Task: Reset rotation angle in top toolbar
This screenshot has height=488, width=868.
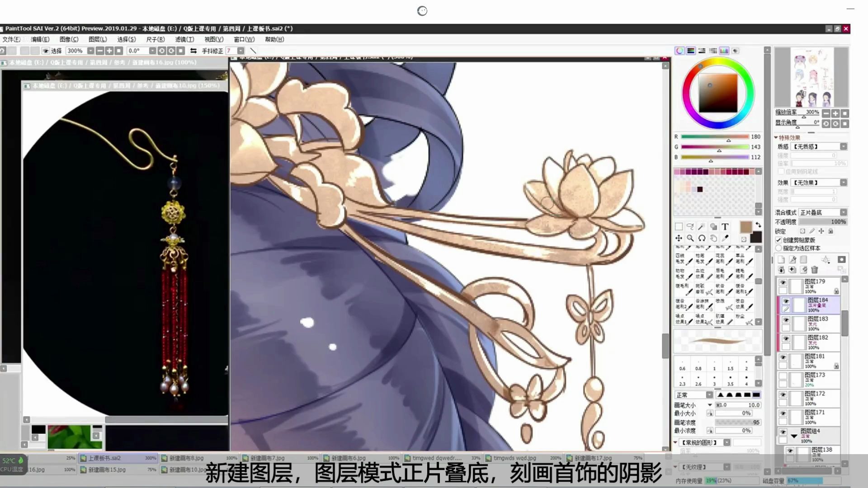Action: 180,51
